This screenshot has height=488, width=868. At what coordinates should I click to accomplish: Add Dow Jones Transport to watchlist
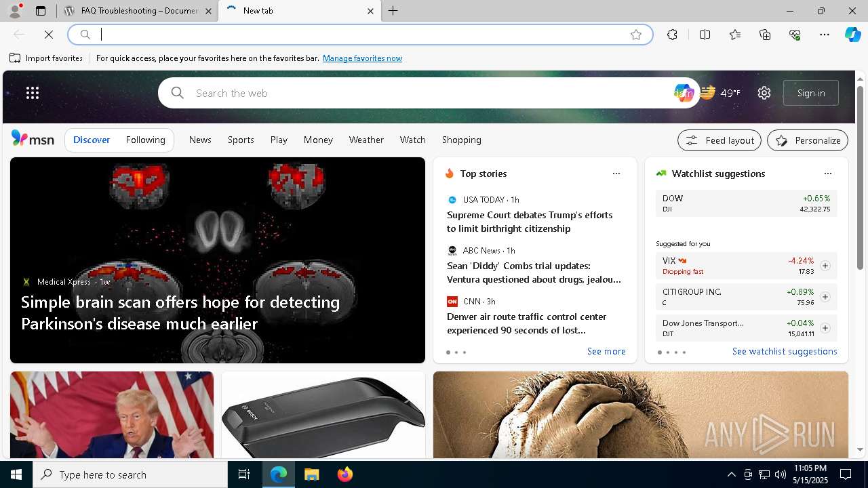click(825, 328)
